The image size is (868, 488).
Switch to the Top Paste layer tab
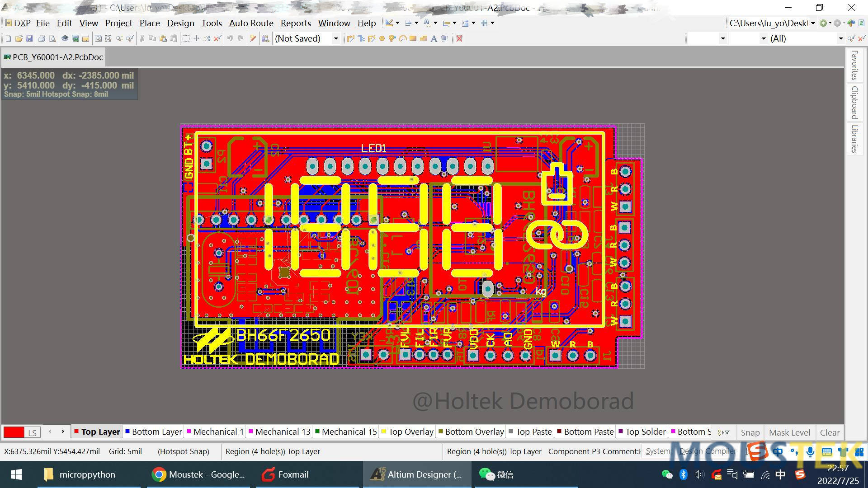[x=530, y=432]
